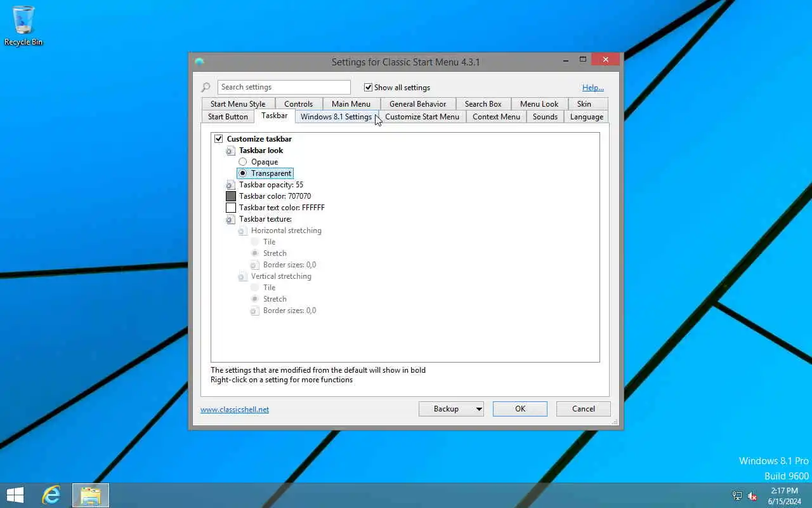Viewport: 812px width, 508px height.
Task: Click the icon beside Taskbar opacity: 55
Action: click(x=230, y=185)
